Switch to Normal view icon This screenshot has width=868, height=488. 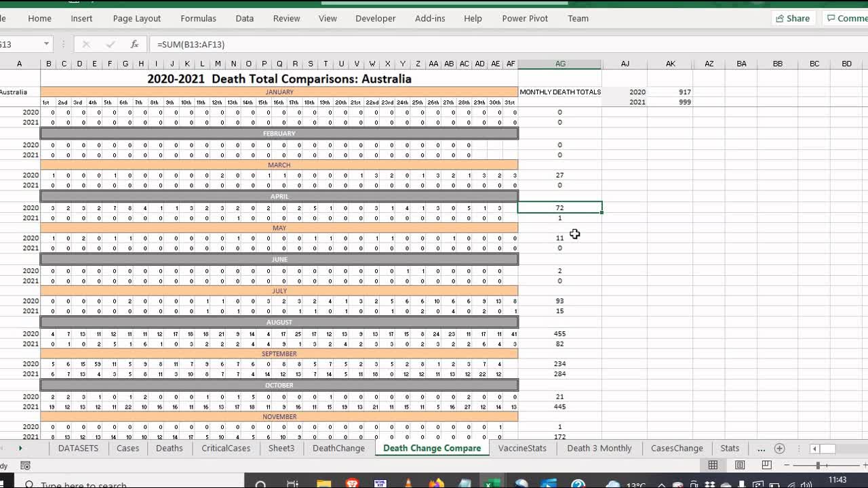(x=713, y=465)
